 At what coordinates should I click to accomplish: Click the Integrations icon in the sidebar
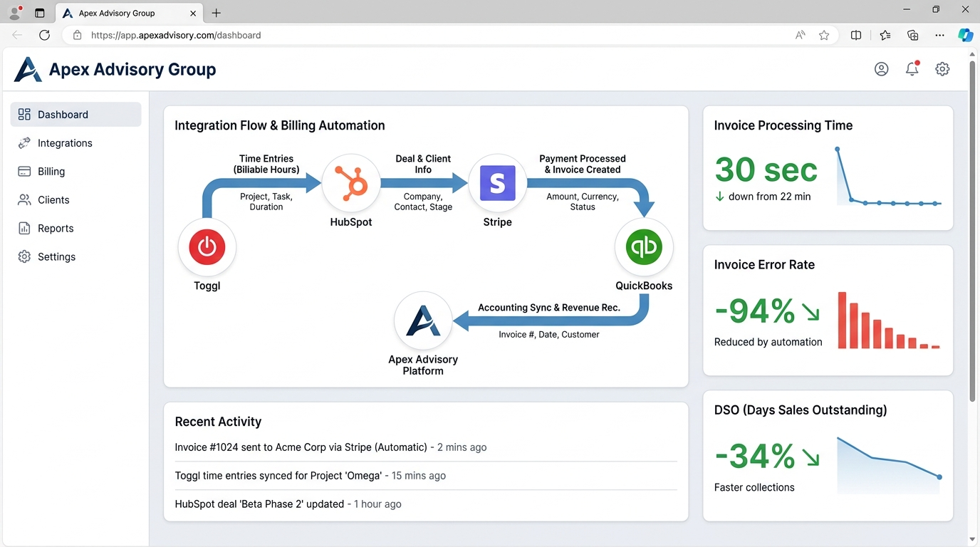tap(24, 143)
